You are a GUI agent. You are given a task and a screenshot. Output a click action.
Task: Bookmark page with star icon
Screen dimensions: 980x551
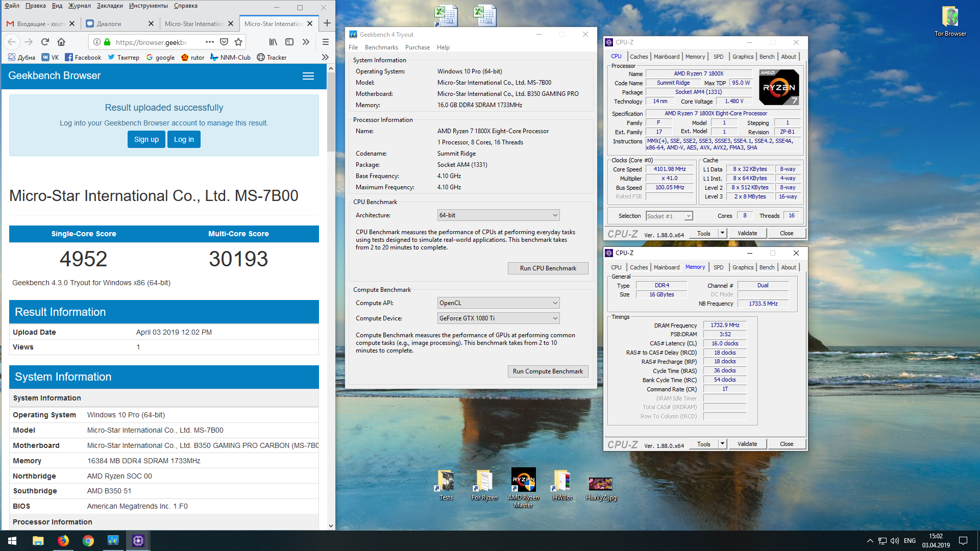pyautogui.click(x=238, y=42)
